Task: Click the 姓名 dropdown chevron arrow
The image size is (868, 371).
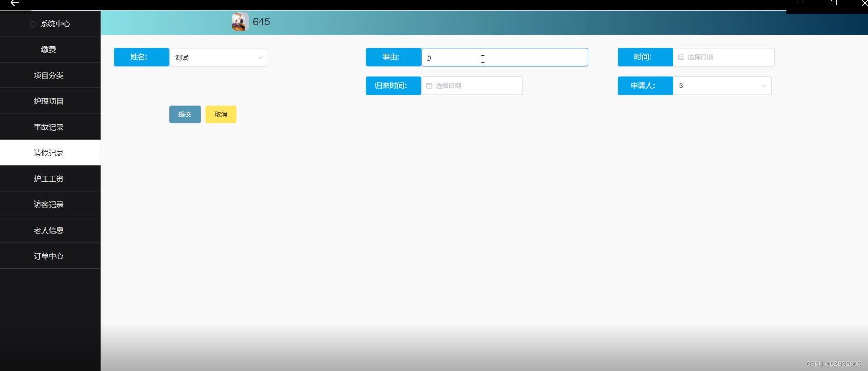Action: pyautogui.click(x=260, y=57)
